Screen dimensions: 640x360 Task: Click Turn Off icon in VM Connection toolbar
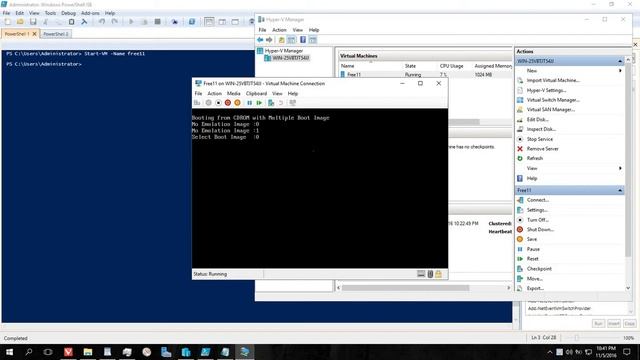tap(218, 103)
